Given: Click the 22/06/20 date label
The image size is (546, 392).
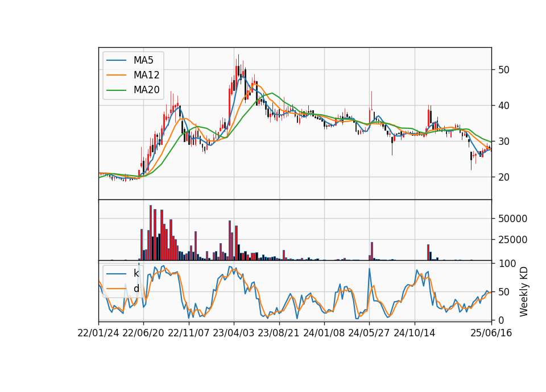Looking at the screenshot, I should pyautogui.click(x=143, y=333).
